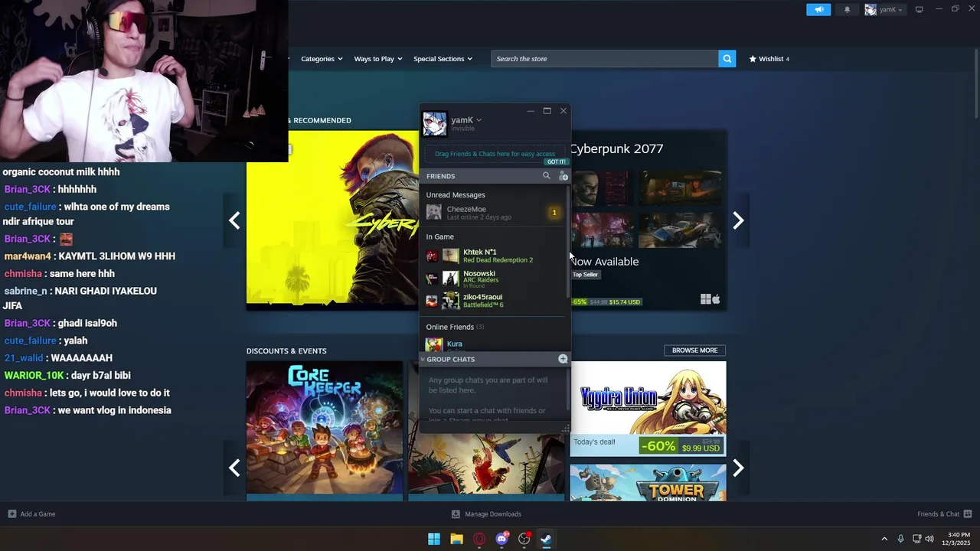Open Yggdra Union today's deal thumbnail

tap(648, 408)
